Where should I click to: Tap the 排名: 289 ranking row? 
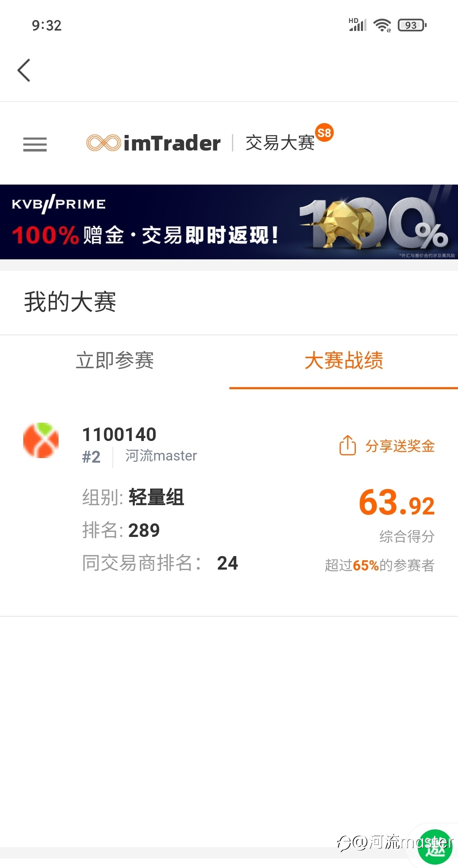pos(121,531)
